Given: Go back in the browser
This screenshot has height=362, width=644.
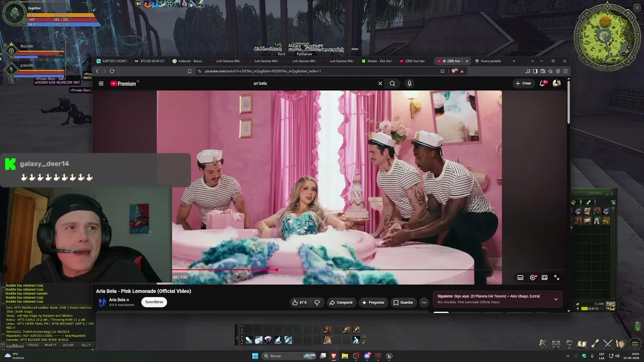Looking at the screenshot, I should pos(97,71).
